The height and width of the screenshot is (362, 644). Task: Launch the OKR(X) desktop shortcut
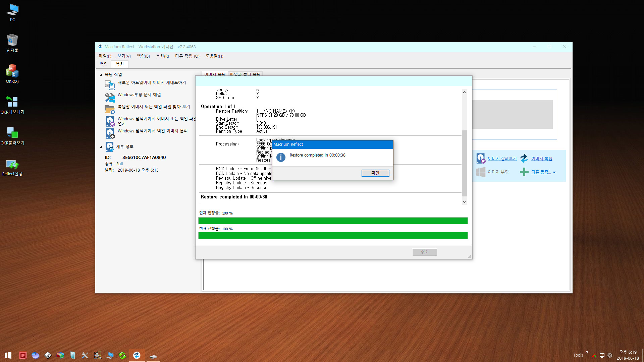[x=12, y=74]
